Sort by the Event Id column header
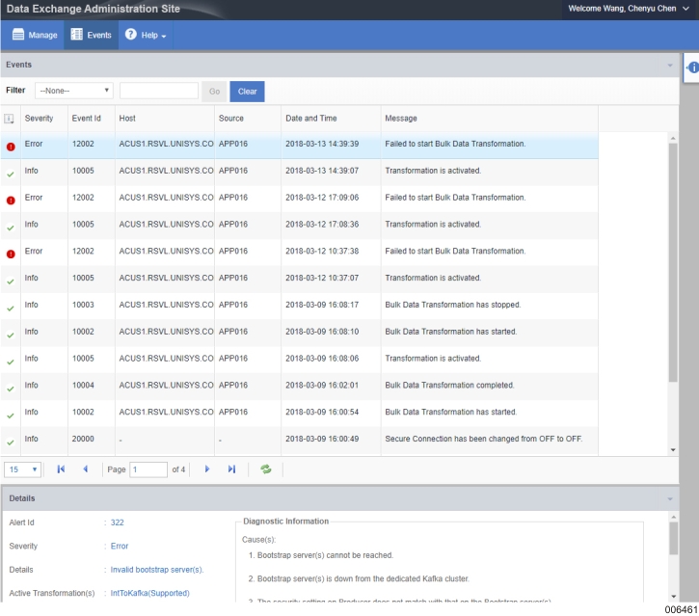The image size is (699, 616). (86, 119)
